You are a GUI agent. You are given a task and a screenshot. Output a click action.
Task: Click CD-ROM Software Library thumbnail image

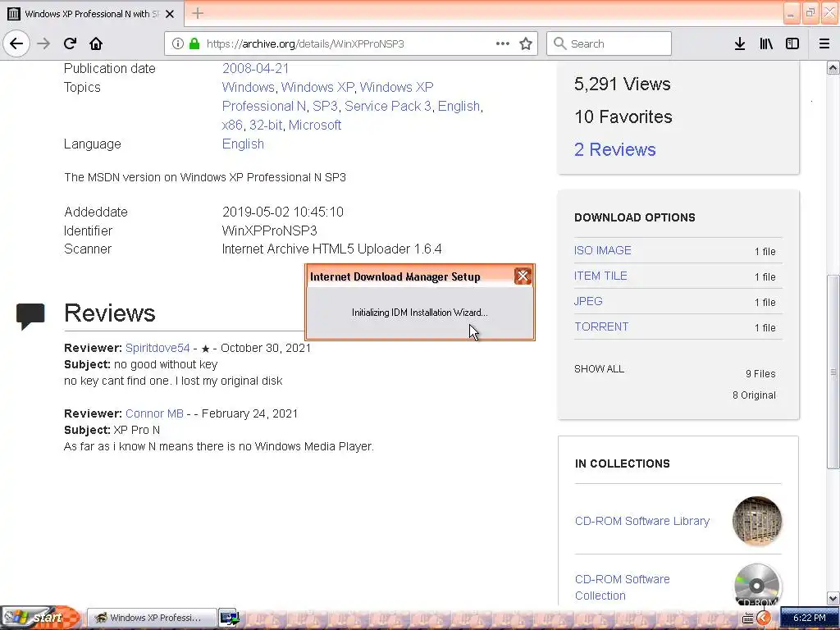[757, 521]
